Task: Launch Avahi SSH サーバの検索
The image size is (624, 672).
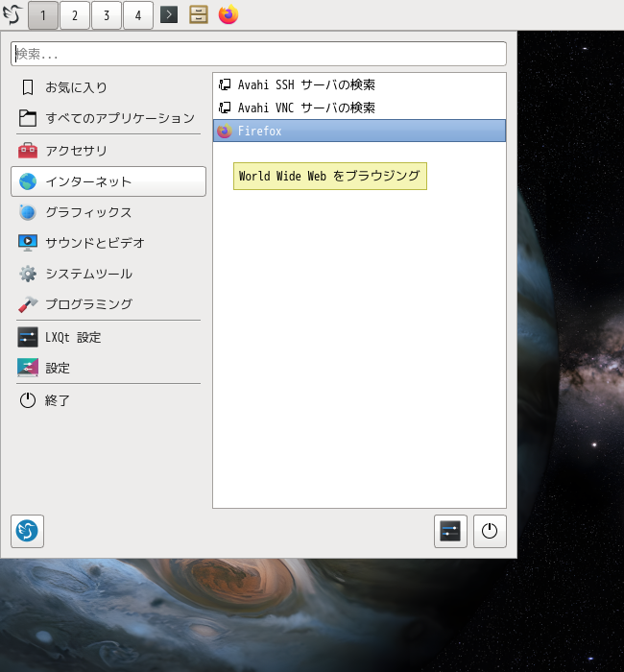Action: [x=359, y=84]
